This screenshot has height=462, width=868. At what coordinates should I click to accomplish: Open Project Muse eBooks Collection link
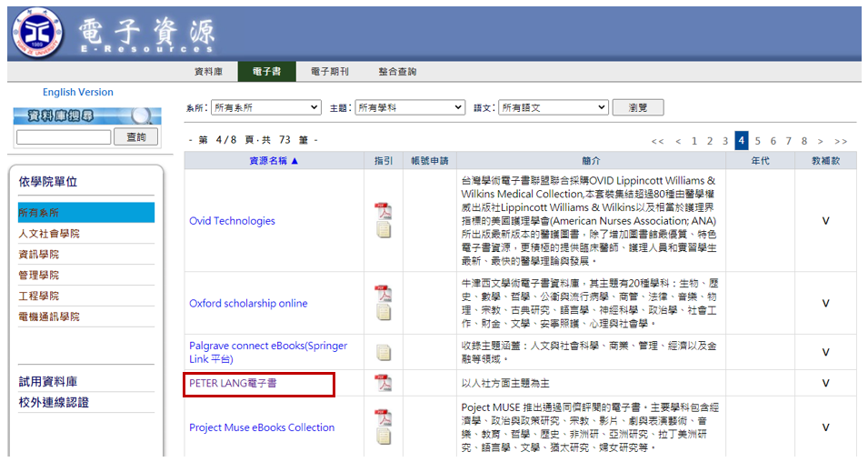pos(262,427)
